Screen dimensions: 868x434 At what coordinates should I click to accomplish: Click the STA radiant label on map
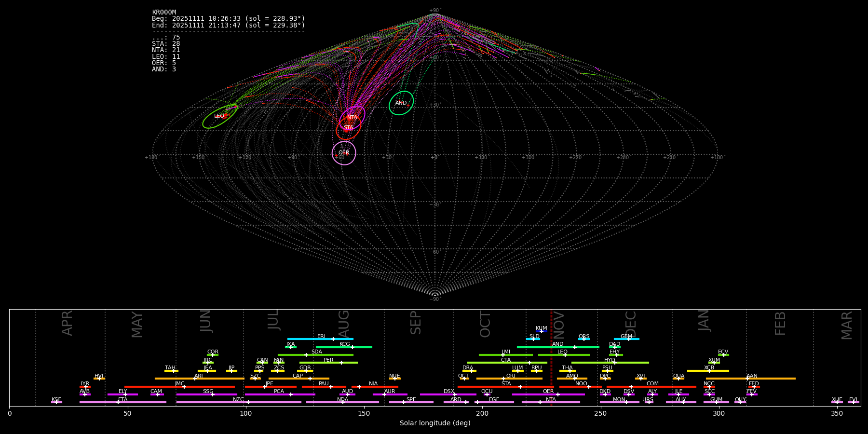[x=348, y=128]
